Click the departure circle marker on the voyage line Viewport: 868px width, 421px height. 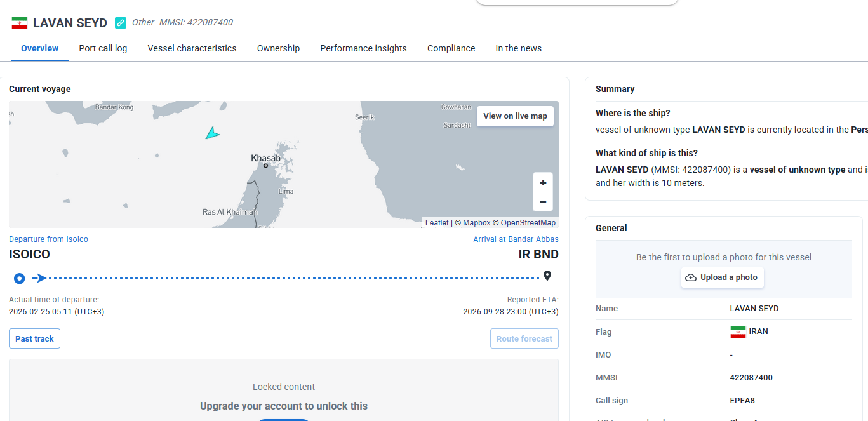pos(20,278)
